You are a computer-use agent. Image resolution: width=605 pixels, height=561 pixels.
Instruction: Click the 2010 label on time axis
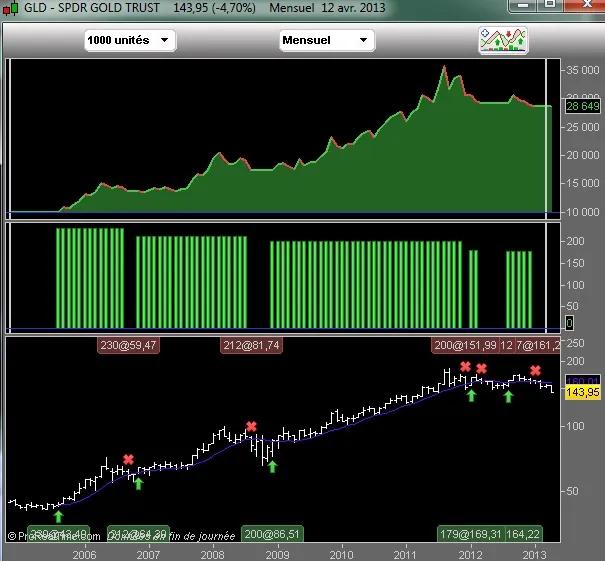click(x=342, y=555)
